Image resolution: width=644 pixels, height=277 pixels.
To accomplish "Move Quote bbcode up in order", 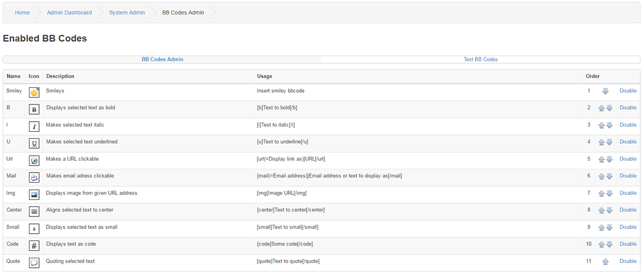I will coord(605,261).
